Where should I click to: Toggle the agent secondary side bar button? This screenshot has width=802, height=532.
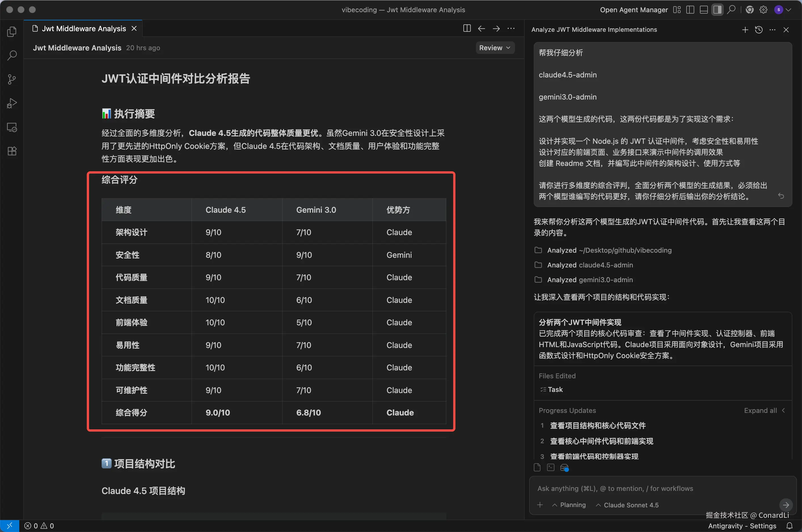click(717, 10)
